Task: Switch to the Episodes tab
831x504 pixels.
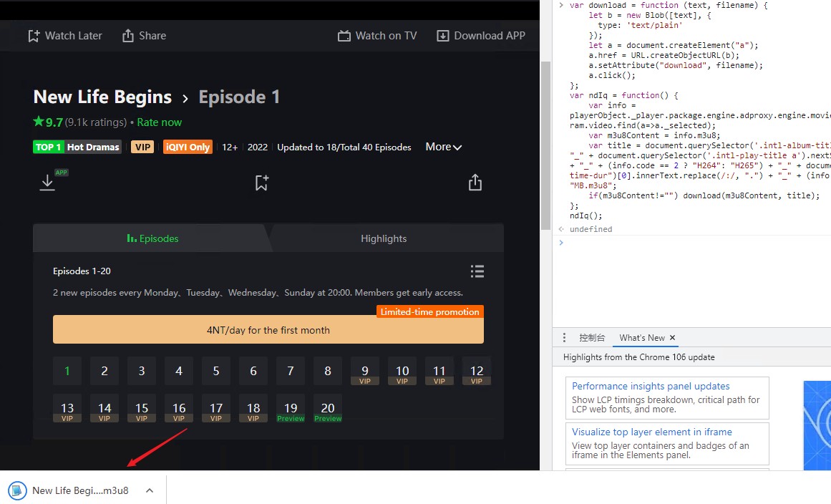Action: tap(152, 238)
